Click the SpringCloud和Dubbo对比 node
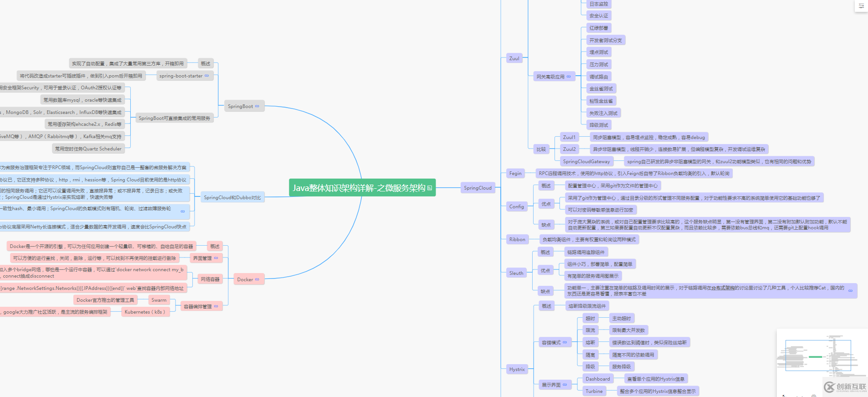This screenshot has height=397, width=868. click(x=232, y=197)
